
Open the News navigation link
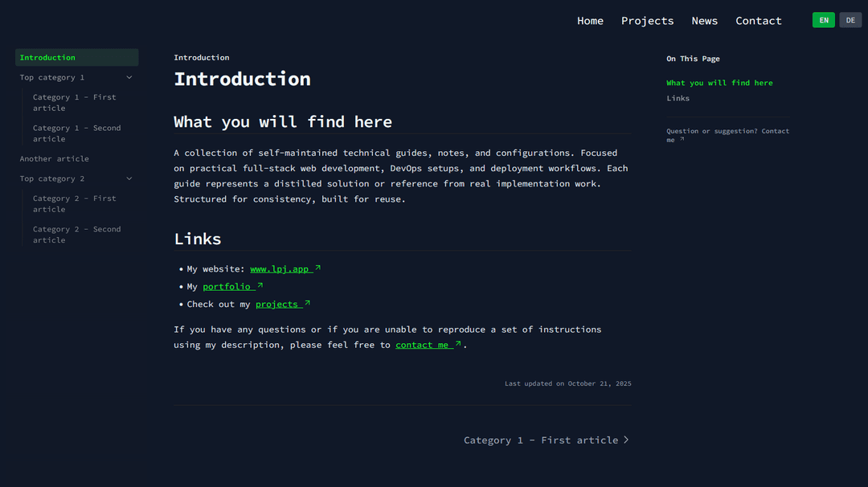coord(704,20)
